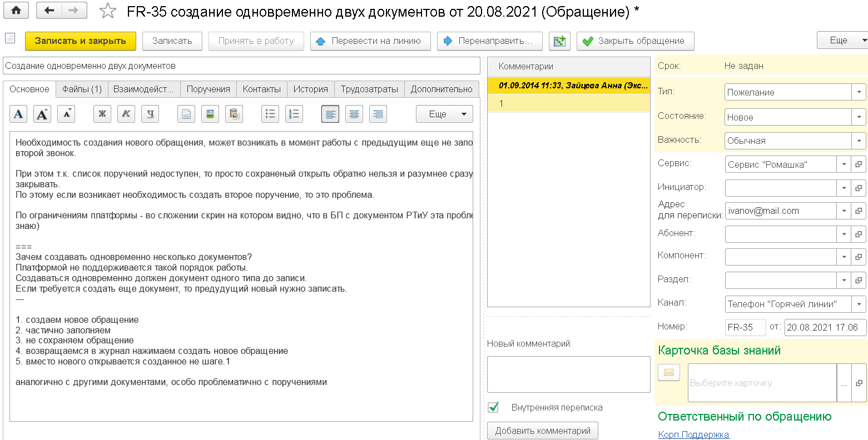Viewport: 868px width, 440px height.
Task: Expand the Сервис dropdown arrow
Action: click(x=844, y=164)
